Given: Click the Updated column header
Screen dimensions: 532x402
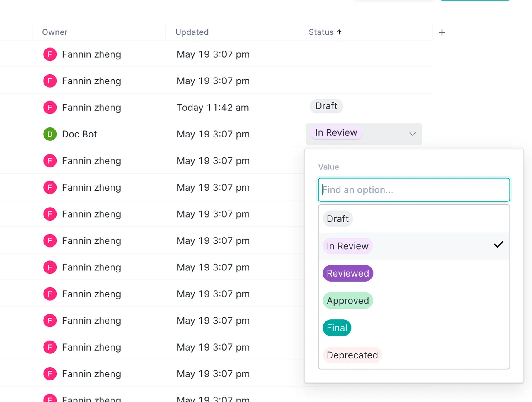Looking at the screenshot, I should 192,32.
